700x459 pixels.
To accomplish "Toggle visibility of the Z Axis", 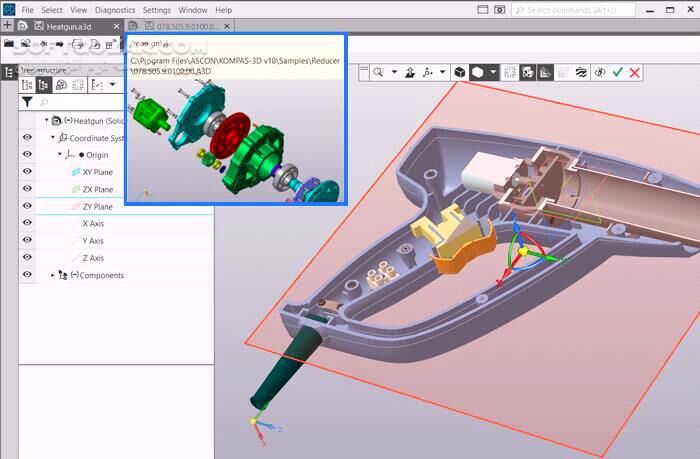I will tap(27, 258).
